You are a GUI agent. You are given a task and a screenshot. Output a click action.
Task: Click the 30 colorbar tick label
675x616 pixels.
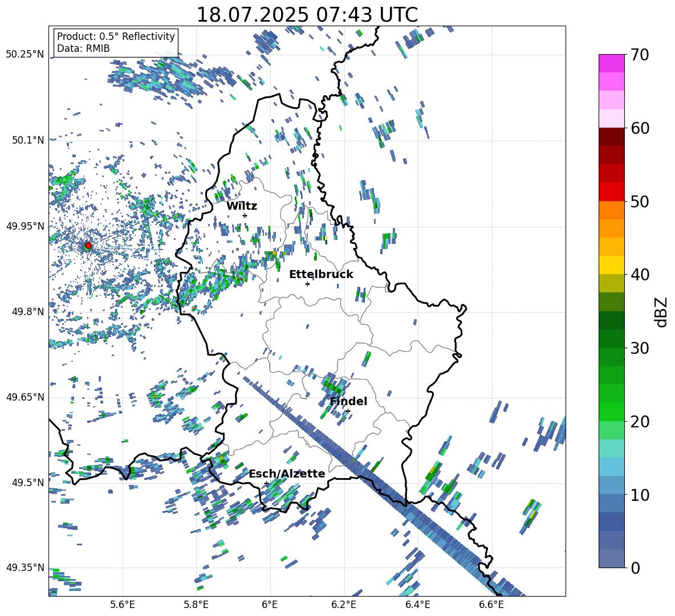tap(639, 348)
